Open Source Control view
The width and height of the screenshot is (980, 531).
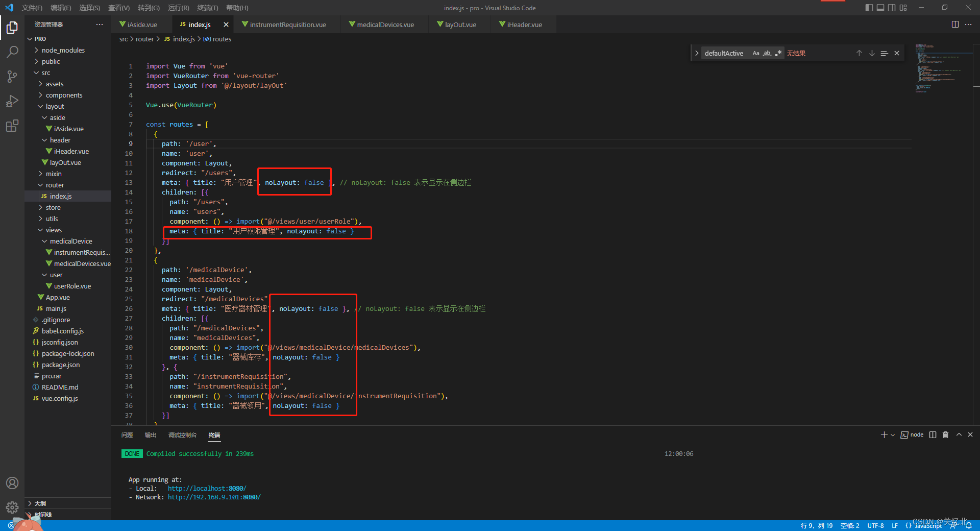(12, 77)
